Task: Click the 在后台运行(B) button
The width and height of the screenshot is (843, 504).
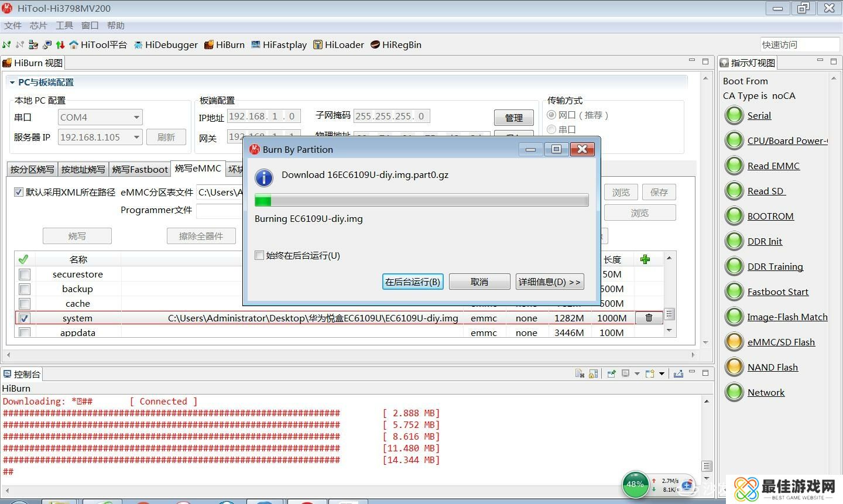Action: pos(412,282)
